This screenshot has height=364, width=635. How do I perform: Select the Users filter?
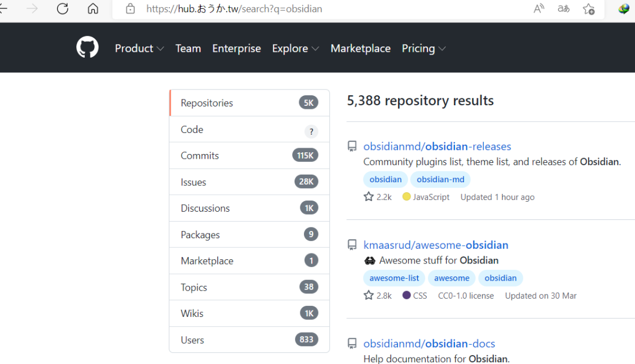coord(249,340)
